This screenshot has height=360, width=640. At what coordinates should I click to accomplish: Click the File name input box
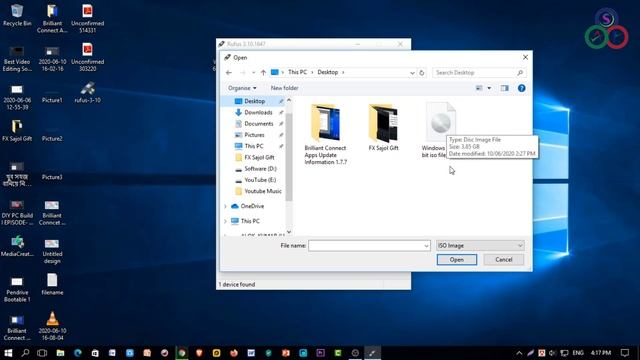click(365, 246)
